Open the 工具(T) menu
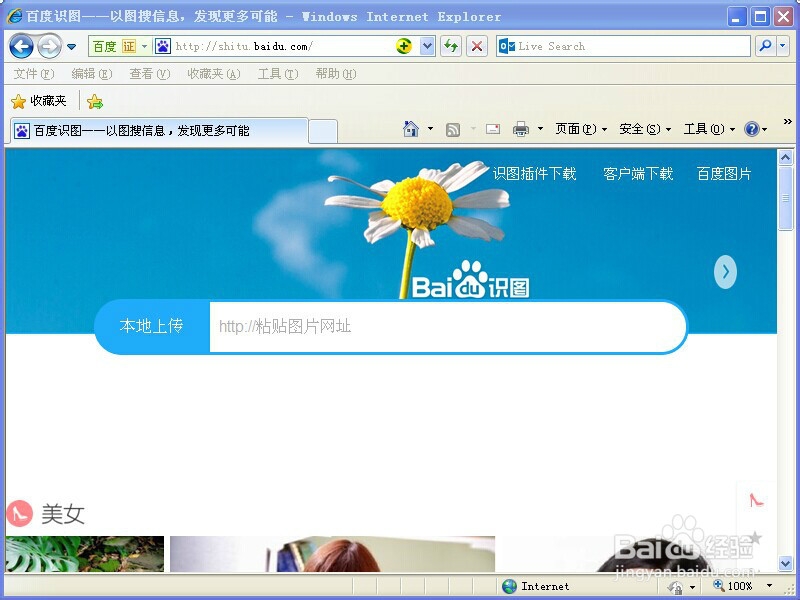 tap(278, 74)
